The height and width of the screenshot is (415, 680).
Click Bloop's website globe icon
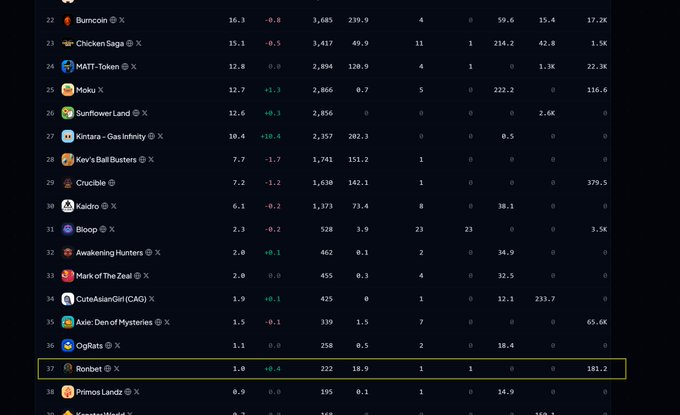tap(103, 229)
